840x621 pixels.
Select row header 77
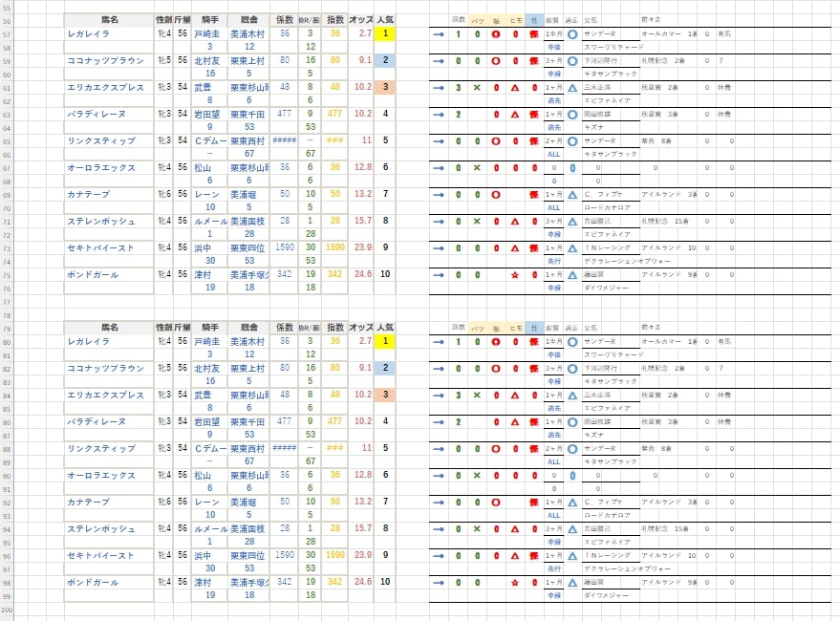[x=8, y=301]
